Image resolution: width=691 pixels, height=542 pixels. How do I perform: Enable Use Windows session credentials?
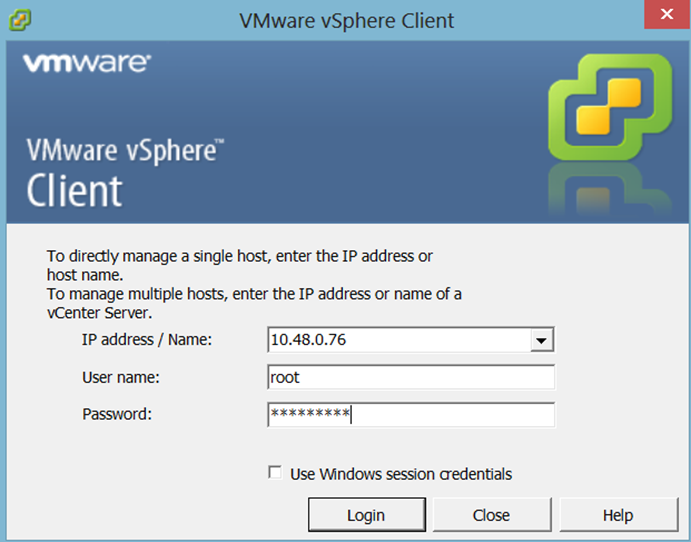coord(275,473)
